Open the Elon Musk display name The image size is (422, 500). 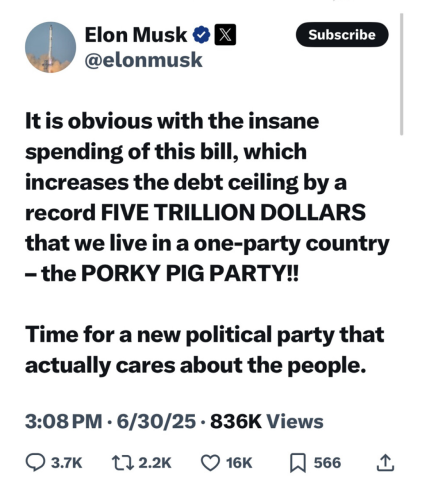(x=136, y=35)
